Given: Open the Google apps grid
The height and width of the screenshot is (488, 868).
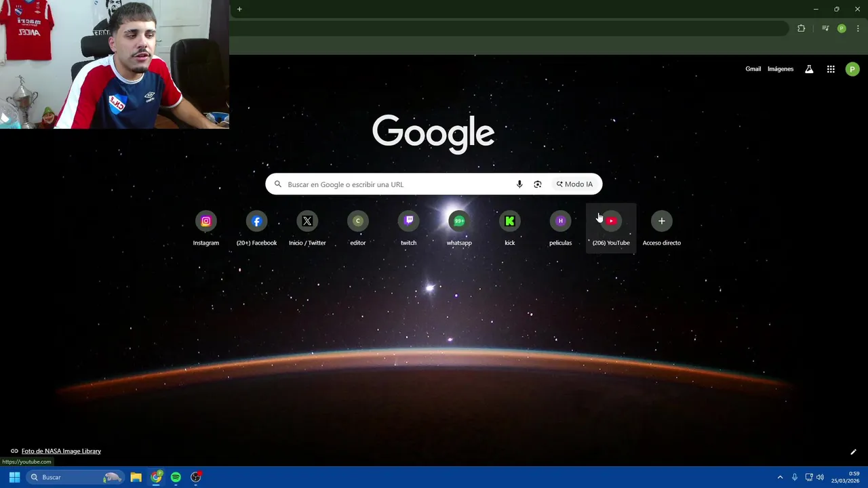Looking at the screenshot, I should tap(831, 69).
